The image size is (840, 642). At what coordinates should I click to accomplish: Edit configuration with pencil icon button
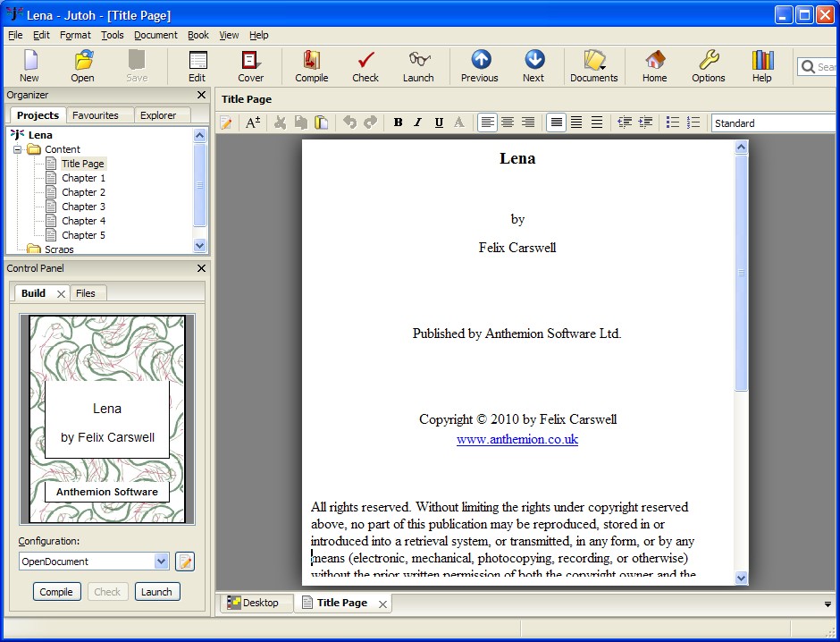tap(185, 562)
